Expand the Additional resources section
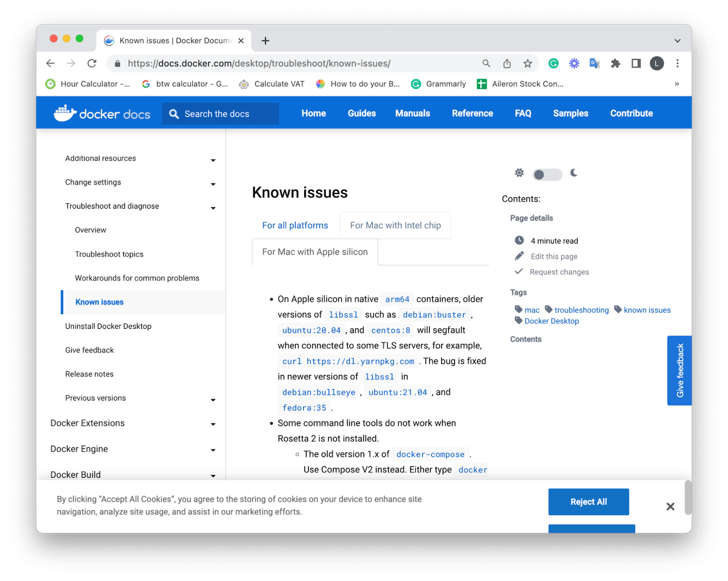The width and height of the screenshot is (728, 581). click(213, 160)
